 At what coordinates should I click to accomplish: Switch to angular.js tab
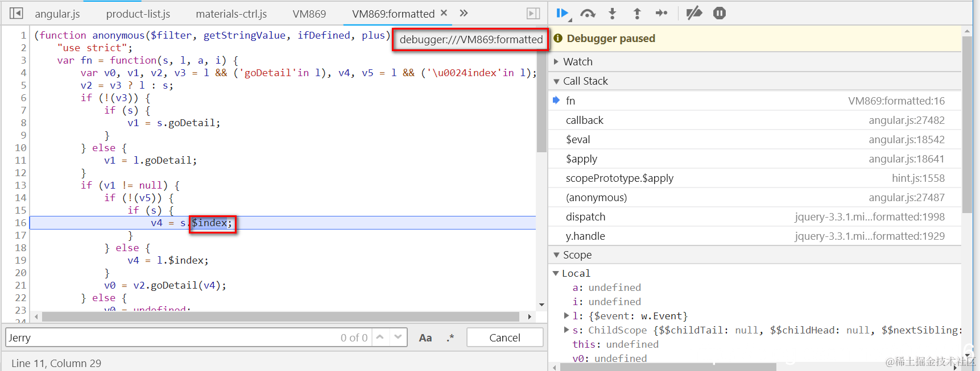[x=57, y=14]
